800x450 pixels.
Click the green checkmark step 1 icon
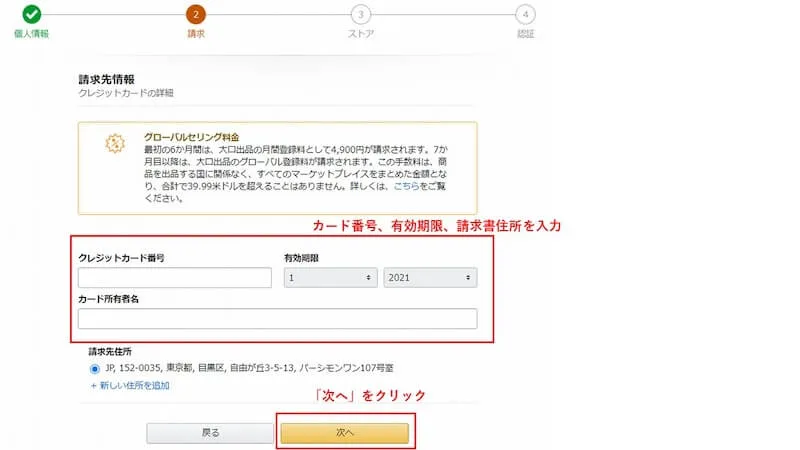[31, 14]
